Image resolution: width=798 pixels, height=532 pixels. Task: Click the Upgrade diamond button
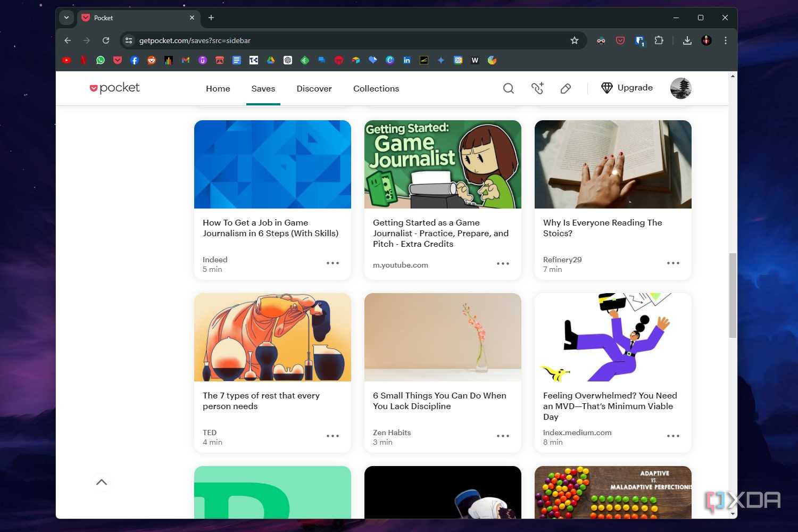point(627,88)
